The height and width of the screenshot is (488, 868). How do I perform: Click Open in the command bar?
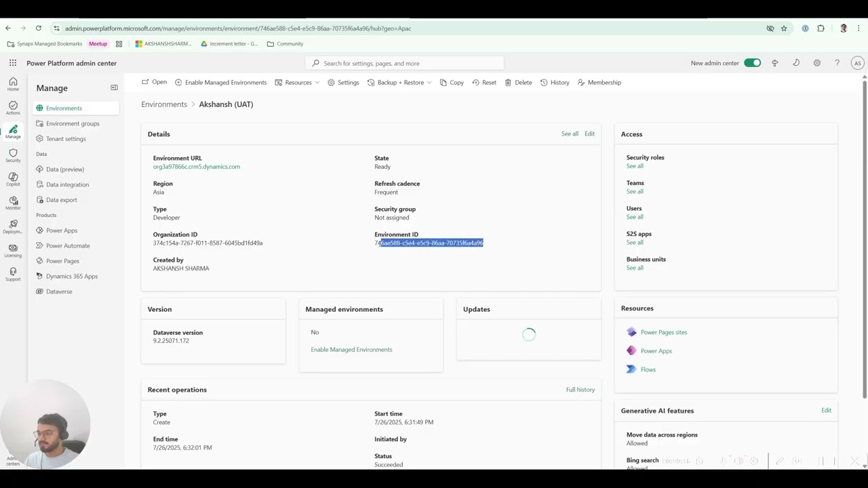[x=154, y=82]
